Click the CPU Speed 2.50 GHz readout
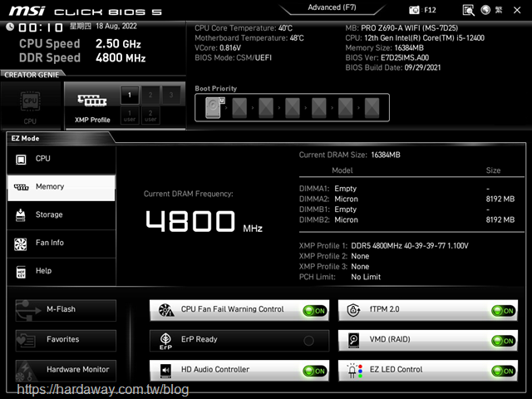Viewport: 532px width, 399px height. [x=80, y=44]
